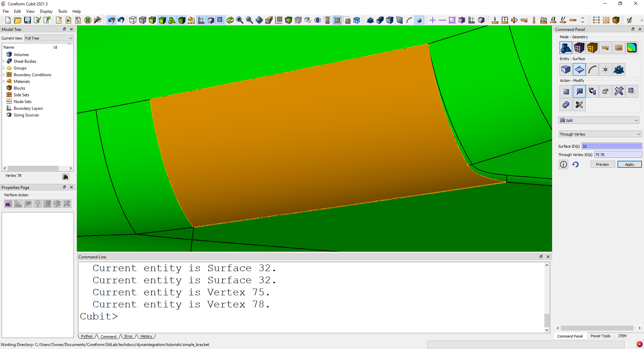Click the Save file toolbar icon

click(28, 20)
